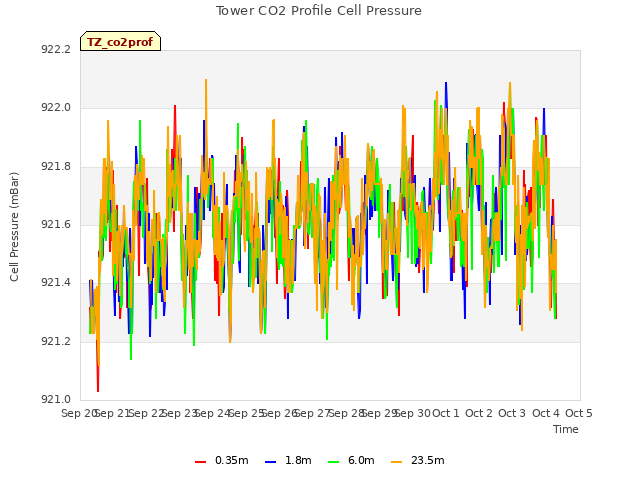The width and height of the screenshot is (640, 480).
Task: Toggle the 6.0m legend entry
Action: 351,460
